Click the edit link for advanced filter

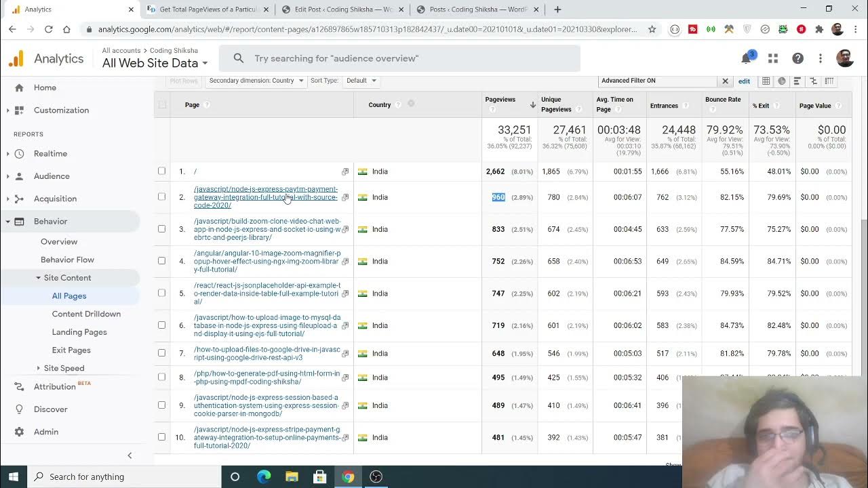(x=744, y=81)
